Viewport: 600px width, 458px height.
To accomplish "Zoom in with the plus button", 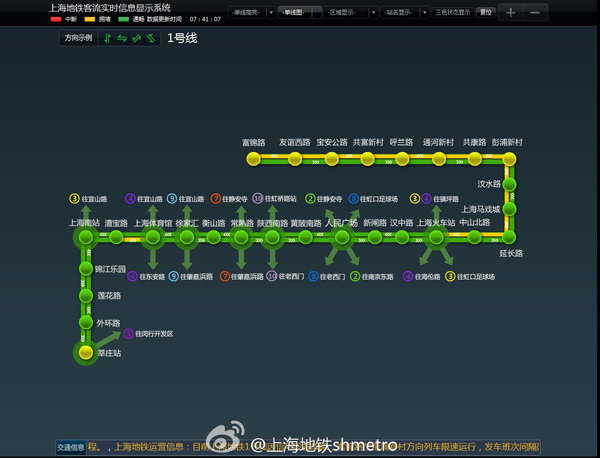I will [x=510, y=13].
